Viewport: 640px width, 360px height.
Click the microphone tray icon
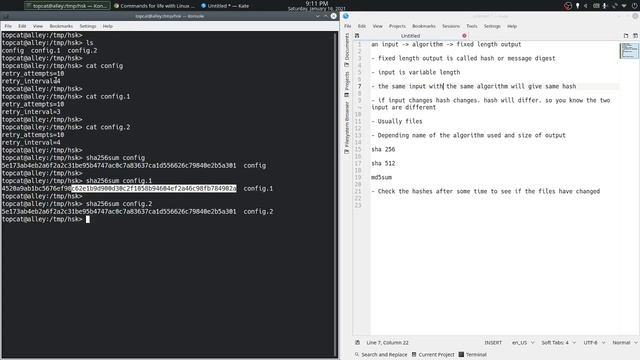(x=605, y=6)
